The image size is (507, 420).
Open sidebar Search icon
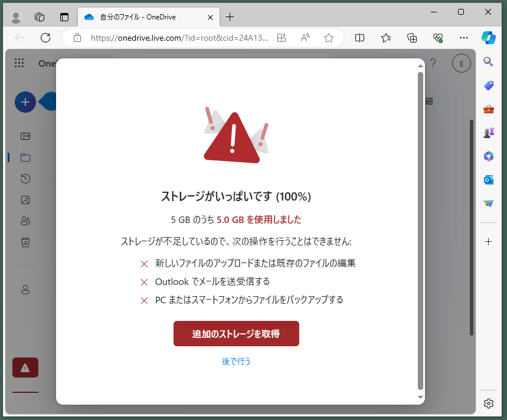[488, 61]
